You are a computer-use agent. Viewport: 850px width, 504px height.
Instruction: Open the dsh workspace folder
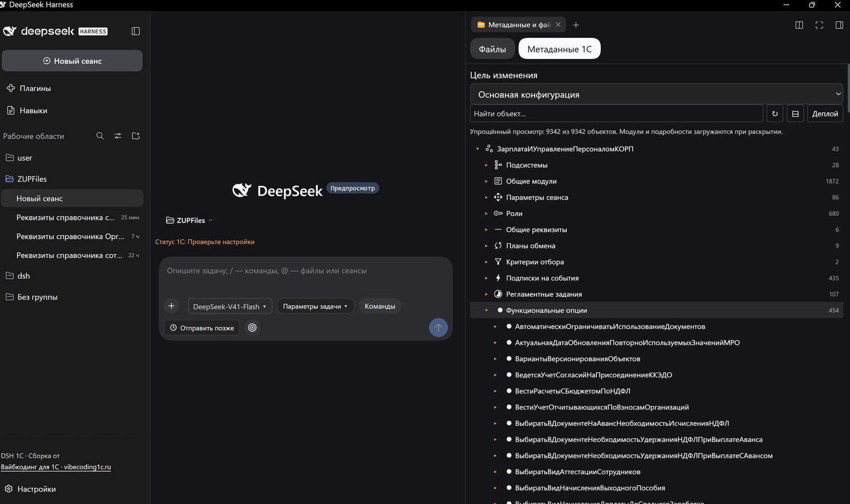click(23, 276)
